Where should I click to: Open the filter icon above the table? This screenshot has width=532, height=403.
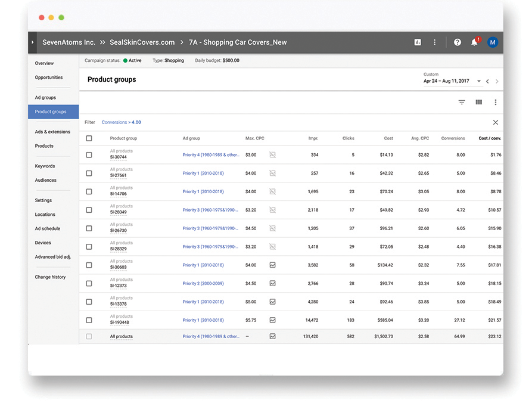click(x=462, y=102)
